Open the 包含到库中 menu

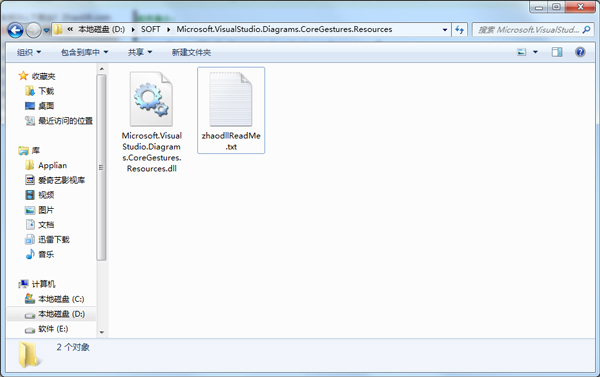tap(84, 52)
